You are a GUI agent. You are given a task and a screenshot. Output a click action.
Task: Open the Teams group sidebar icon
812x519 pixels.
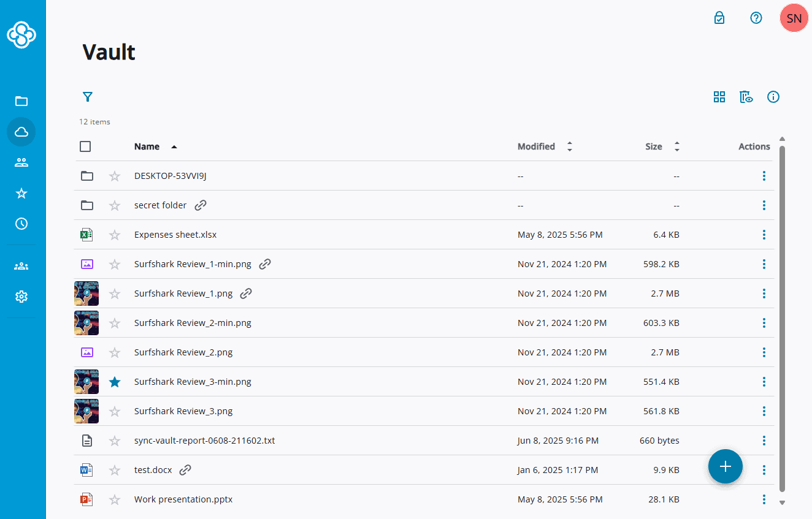(x=21, y=267)
